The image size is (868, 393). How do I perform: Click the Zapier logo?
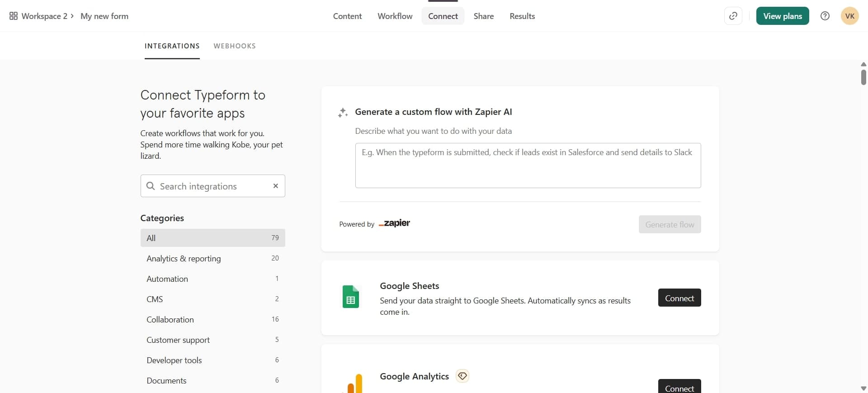394,223
